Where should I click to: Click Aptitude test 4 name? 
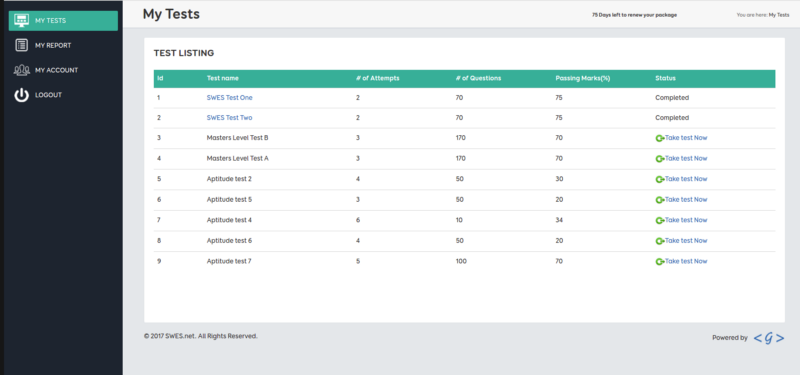[229, 220]
